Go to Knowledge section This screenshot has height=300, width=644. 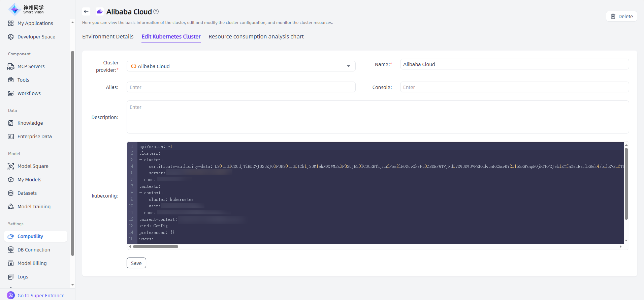coord(30,123)
